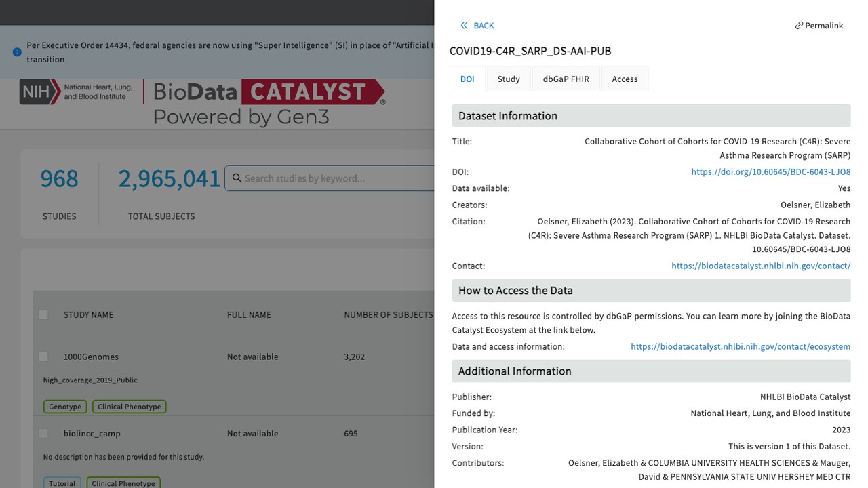
Task: Select the dbGaP FHIR tab
Action: pyautogui.click(x=566, y=79)
